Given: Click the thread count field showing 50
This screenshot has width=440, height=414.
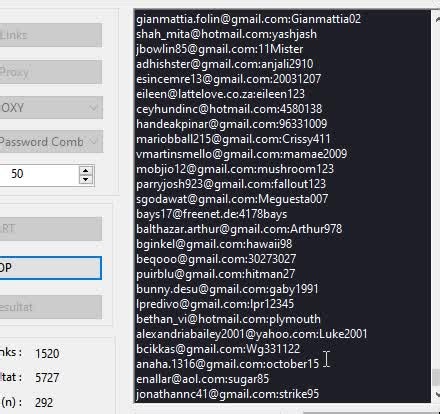Looking at the screenshot, I should pyautogui.click(x=39, y=174).
